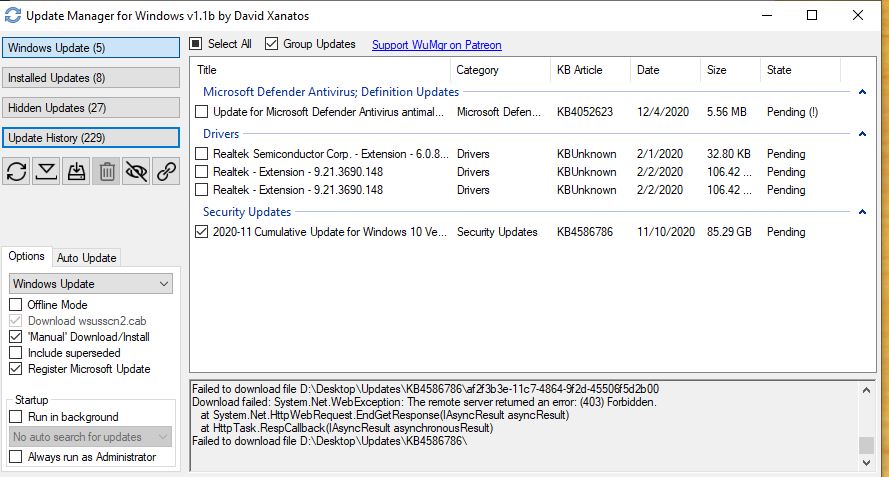Click the chain link icon
Screen dimensions: 889x477
pyautogui.click(x=166, y=171)
